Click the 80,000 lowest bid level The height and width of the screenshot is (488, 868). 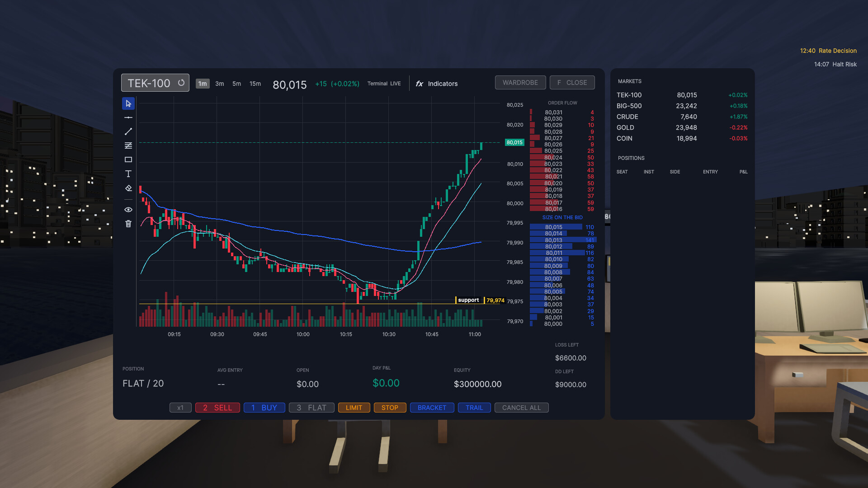pyautogui.click(x=563, y=324)
